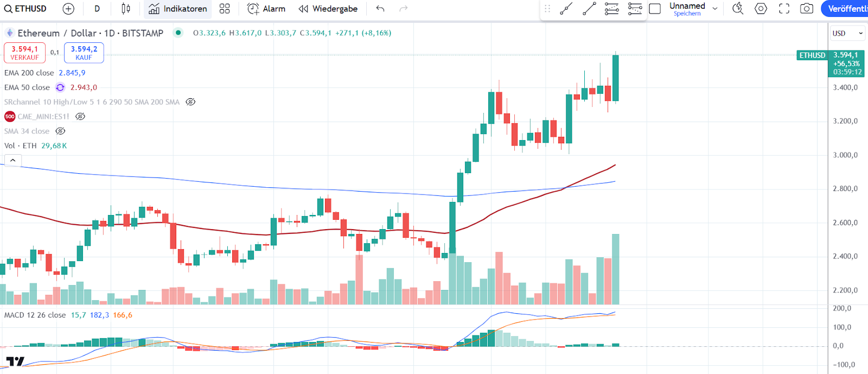Expand the Unnamed layout dropdown arrow

(x=715, y=9)
